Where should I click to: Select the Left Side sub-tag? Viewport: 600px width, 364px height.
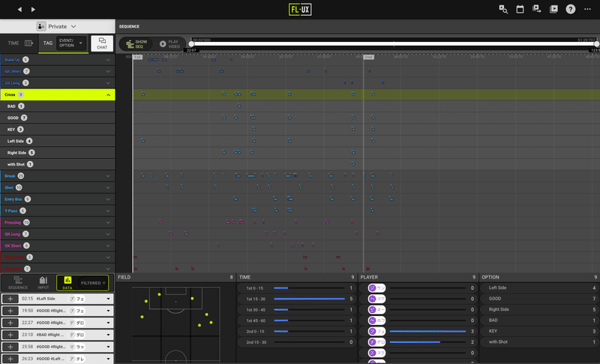58,141
